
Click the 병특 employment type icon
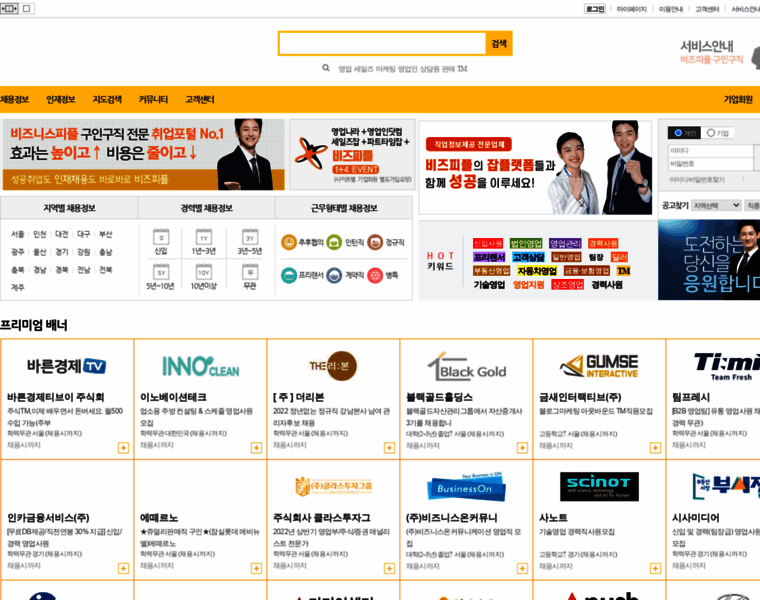[375, 275]
